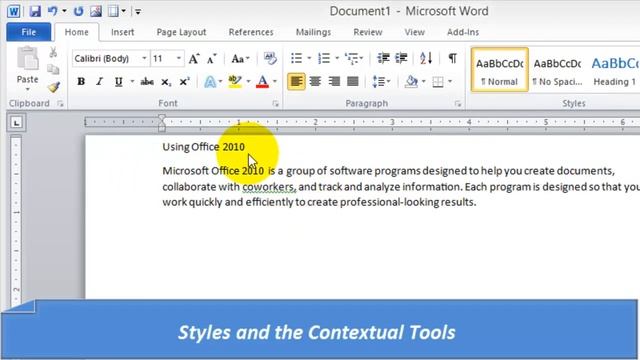The width and height of the screenshot is (640, 360).
Task: Open the font name dropdown Calibri (Body)
Action: 144,58
